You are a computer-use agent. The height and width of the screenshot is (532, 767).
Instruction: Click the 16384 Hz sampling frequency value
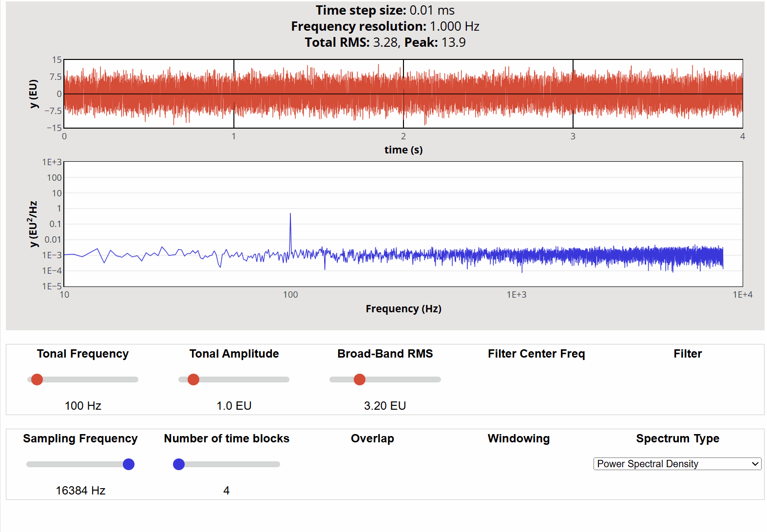pos(80,491)
